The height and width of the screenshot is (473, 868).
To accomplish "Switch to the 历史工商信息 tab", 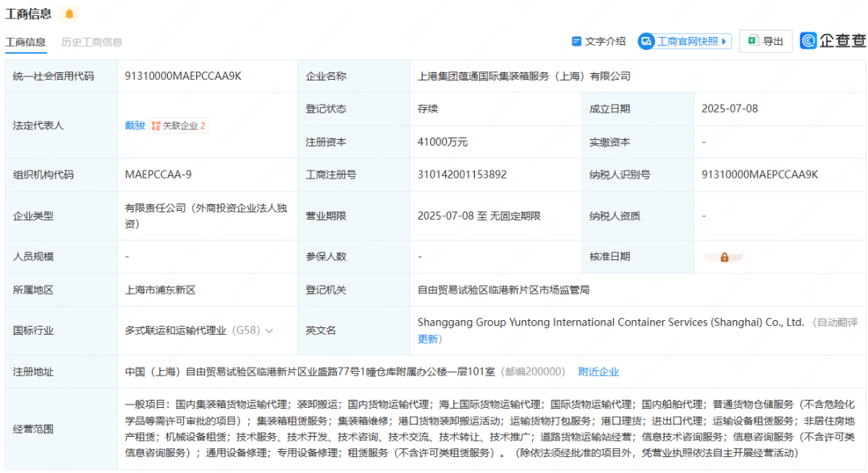I will click(92, 42).
